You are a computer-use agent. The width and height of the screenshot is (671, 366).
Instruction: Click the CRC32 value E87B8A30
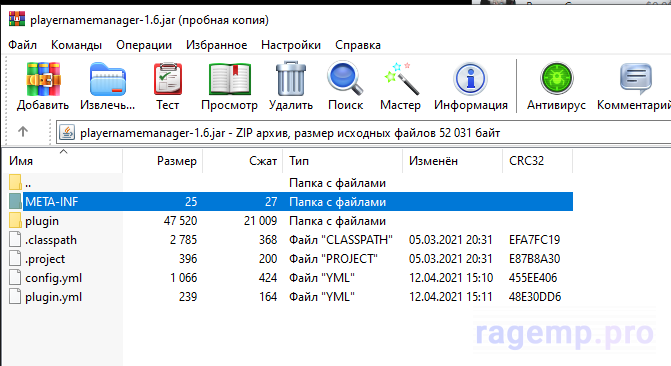coord(534,259)
